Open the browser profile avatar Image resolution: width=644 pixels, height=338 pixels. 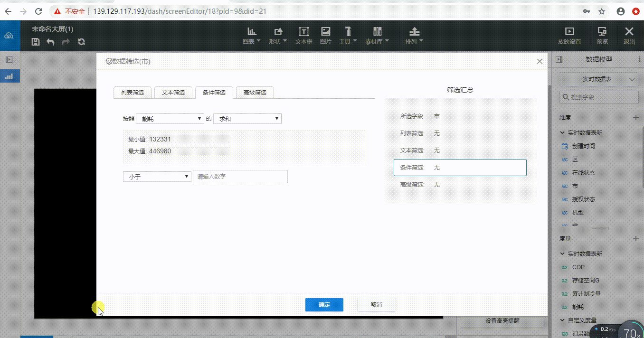(620, 11)
